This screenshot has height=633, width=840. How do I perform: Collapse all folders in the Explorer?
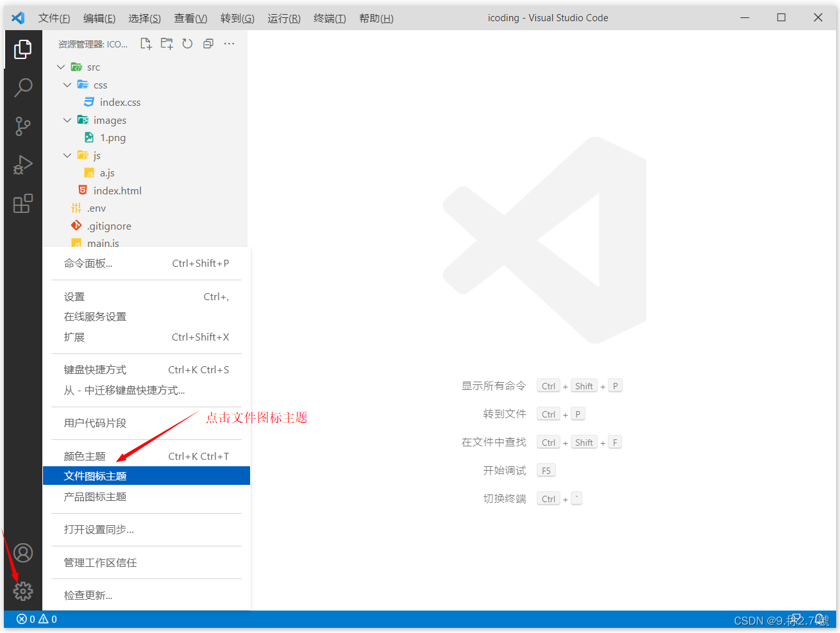pyautogui.click(x=208, y=43)
